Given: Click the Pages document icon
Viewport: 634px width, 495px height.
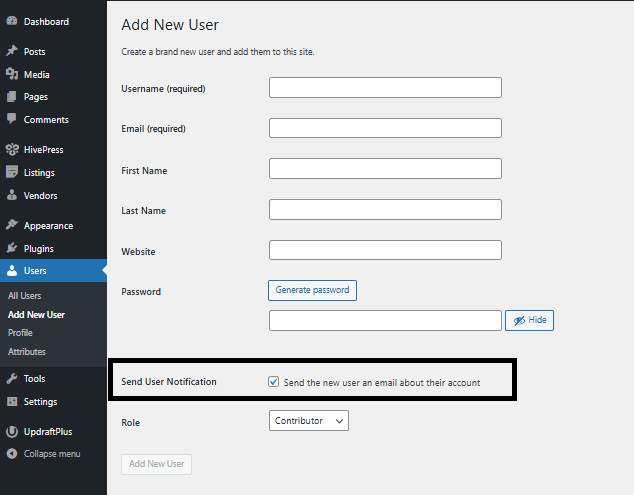Looking at the screenshot, I should pos(12,97).
